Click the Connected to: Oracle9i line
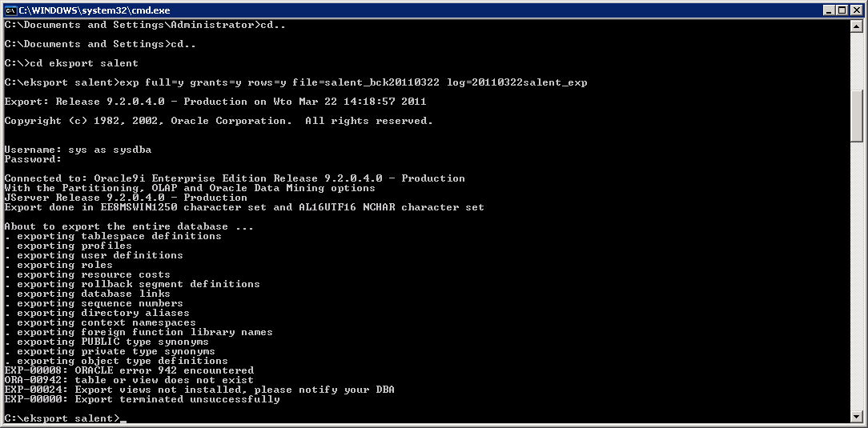The width and height of the screenshot is (868, 428). click(234, 178)
